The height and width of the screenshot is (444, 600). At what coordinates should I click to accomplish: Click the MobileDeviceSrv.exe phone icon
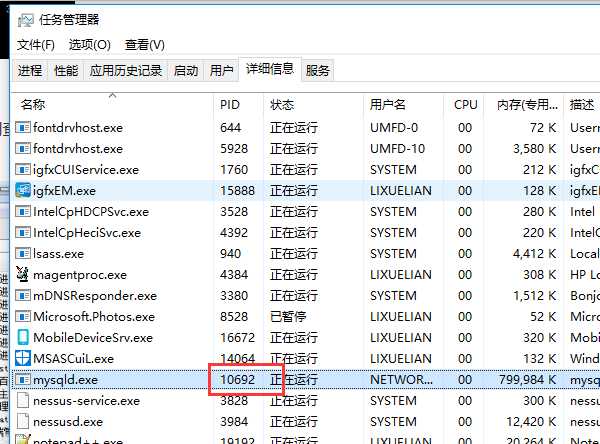23,337
